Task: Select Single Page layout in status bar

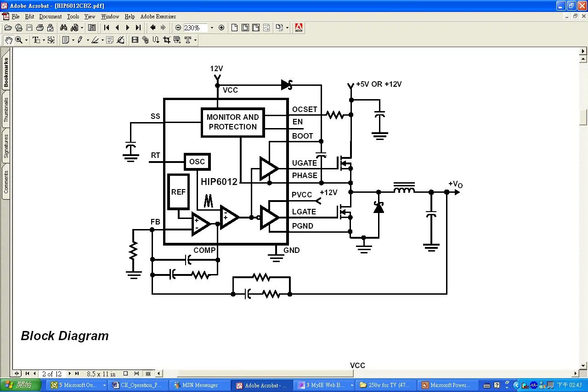Action: tap(125, 374)
